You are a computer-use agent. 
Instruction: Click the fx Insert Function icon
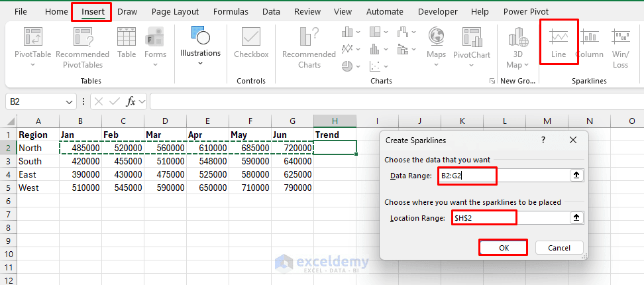point(131,101)
